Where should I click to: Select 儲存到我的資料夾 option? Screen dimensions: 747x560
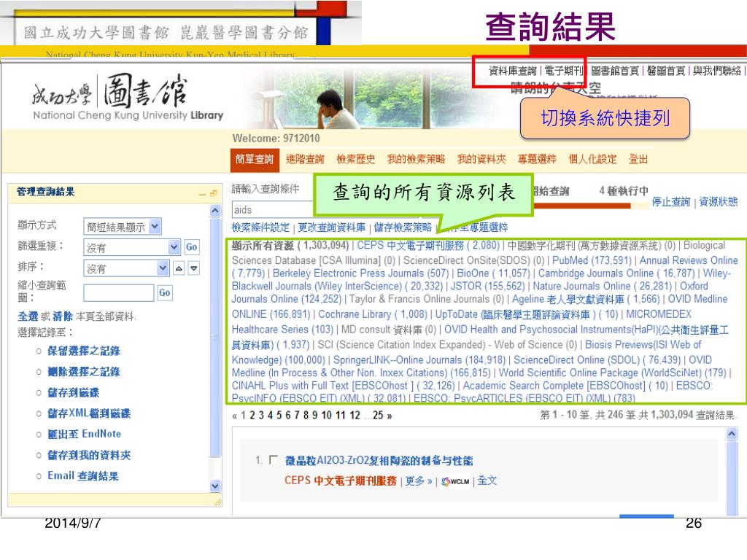89,455
